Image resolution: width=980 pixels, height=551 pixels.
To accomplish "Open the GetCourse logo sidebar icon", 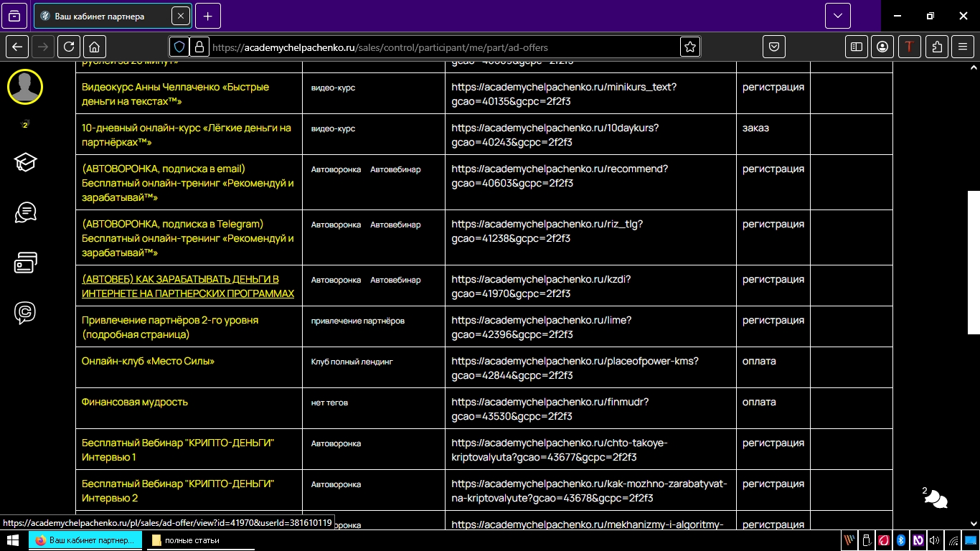I will 25,313.
